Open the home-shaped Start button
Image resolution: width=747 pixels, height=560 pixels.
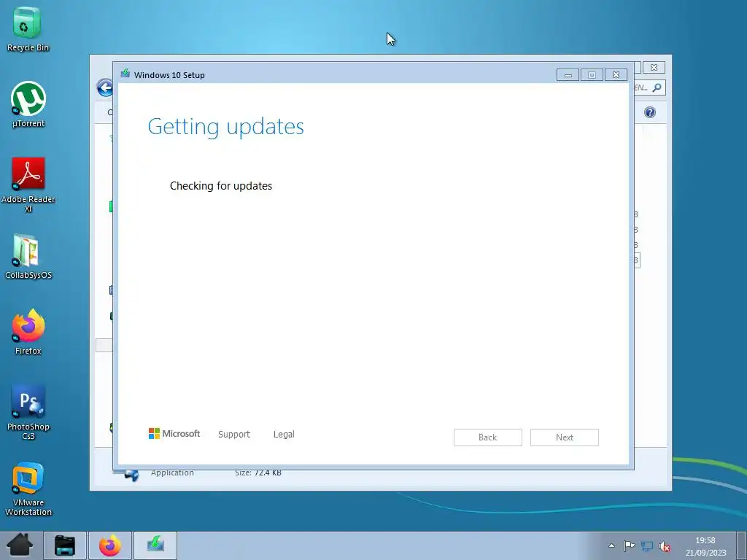point(20,545)
